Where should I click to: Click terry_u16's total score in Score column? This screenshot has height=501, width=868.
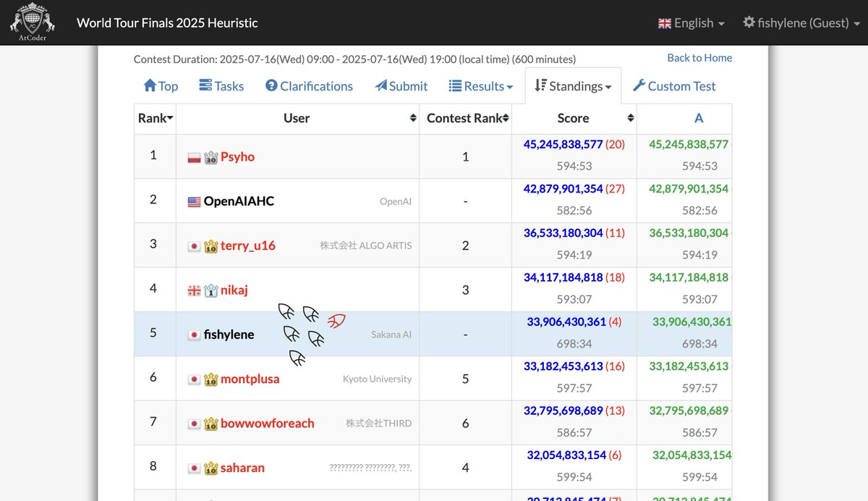point(563,233)
